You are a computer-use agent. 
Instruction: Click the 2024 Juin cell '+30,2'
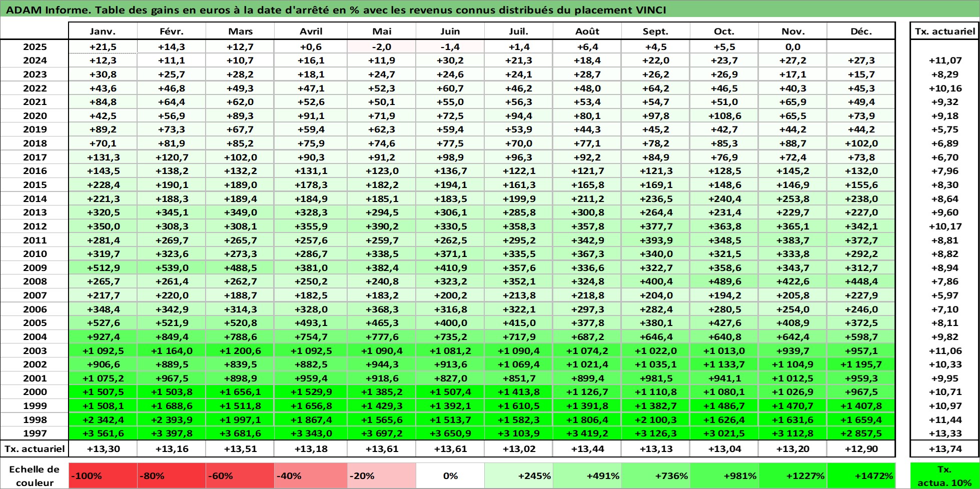pos(450,60)
